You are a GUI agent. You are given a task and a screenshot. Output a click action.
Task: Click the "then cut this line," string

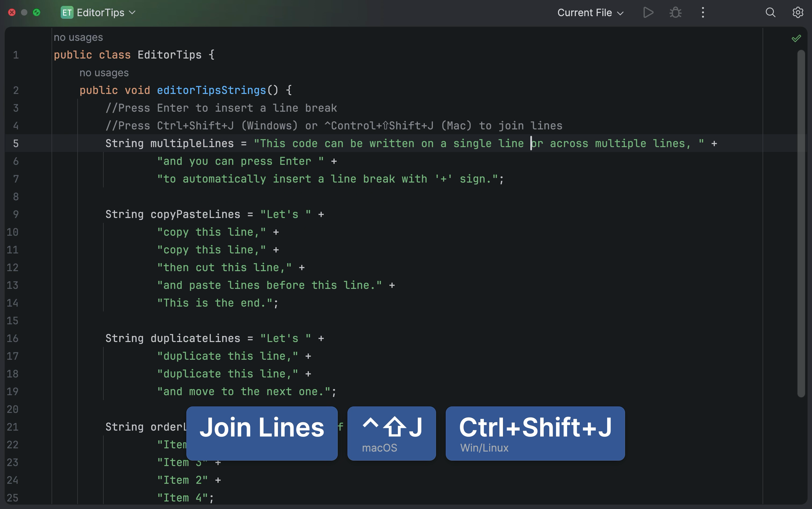click(224, 268)
